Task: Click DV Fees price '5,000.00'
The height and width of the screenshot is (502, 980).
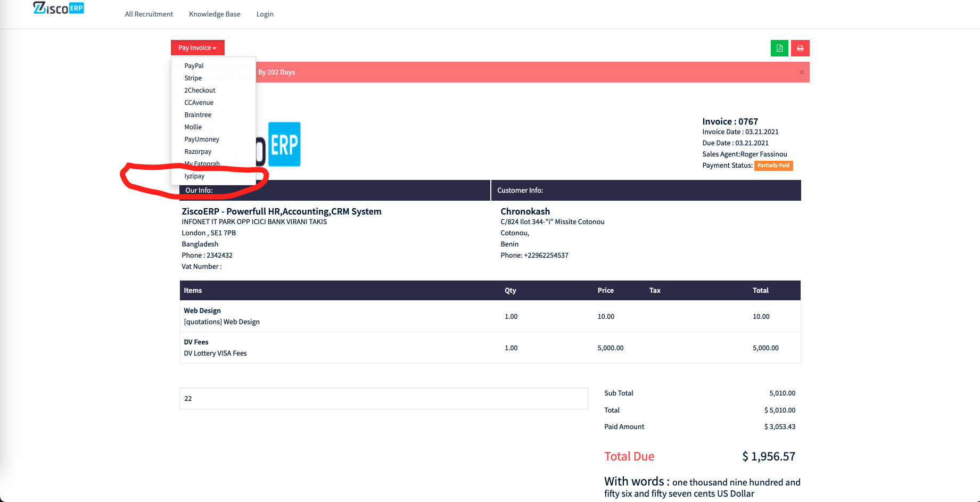Action: [x=610, y=348]
